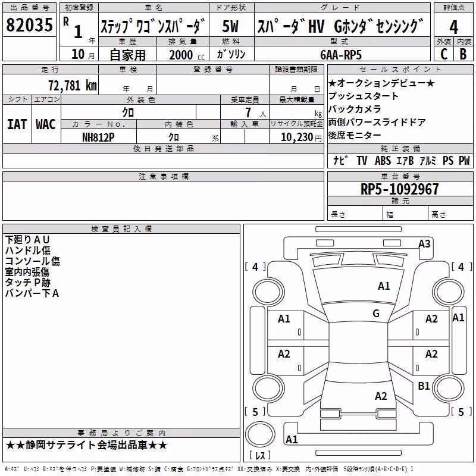
Task: Click the inspector note 下廻りAU
Action: [27, 240]
